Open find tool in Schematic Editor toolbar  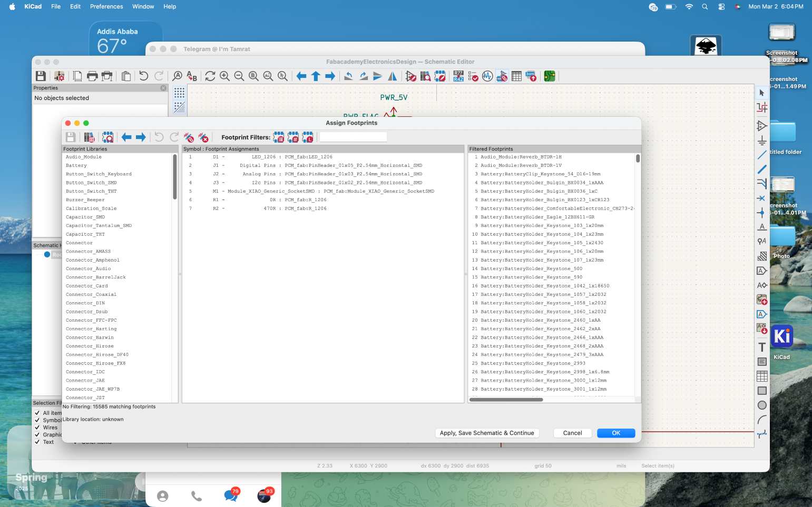[x=178, y=76]
